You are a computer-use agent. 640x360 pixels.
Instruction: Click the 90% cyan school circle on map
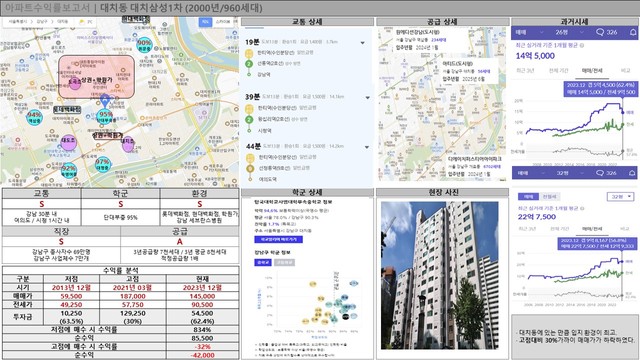click(144, 45)
